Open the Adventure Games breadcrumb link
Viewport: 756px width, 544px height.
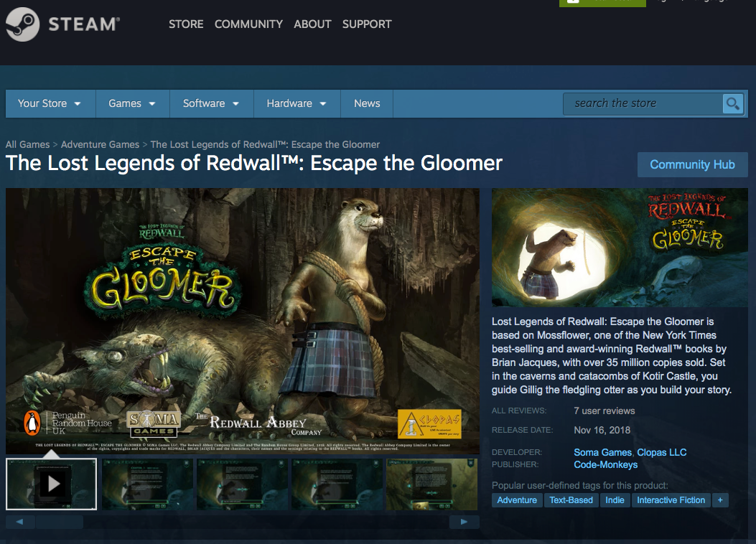100,144
